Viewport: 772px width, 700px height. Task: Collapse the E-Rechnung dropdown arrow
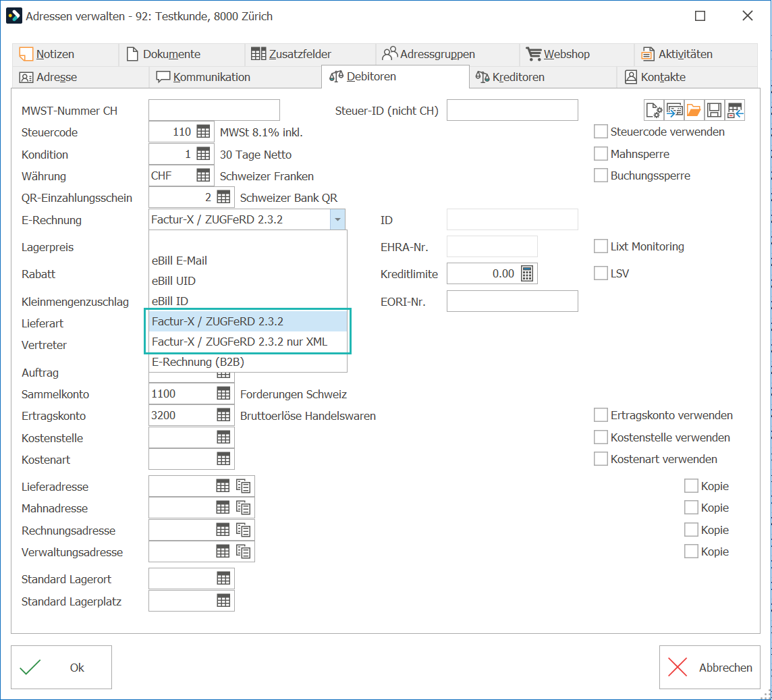pos(337,219)
